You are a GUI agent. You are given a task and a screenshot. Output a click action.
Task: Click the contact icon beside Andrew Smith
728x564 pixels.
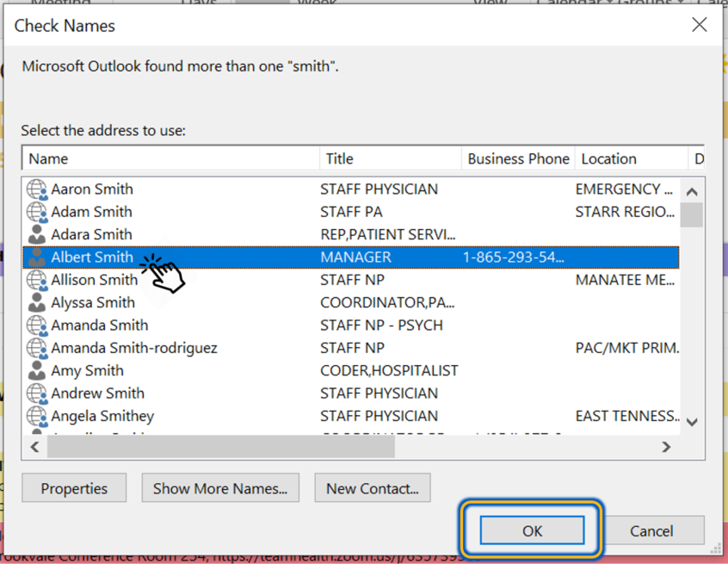pyautogui.click(x=37, y=394)
